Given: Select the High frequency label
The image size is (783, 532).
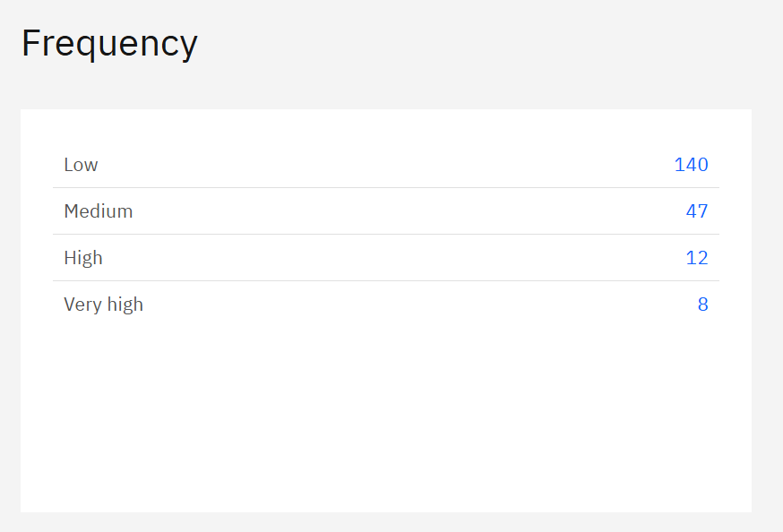Looking at the screenshot, I should pos(83,258).
